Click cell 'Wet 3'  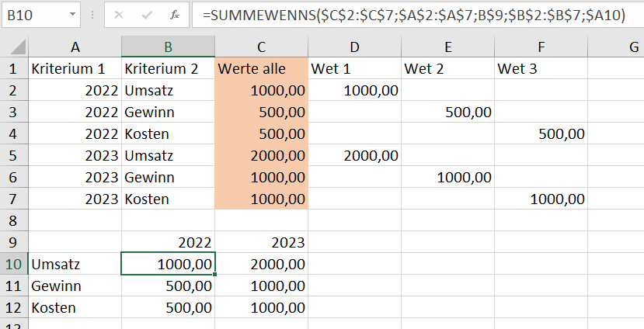[541, 68]
